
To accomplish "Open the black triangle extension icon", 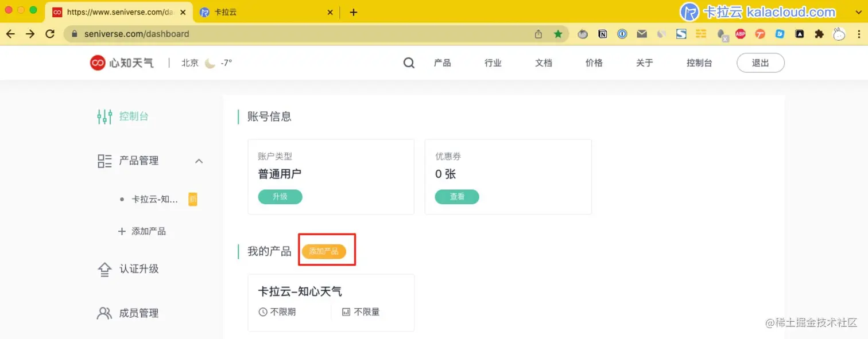I will tap(800, 34).
